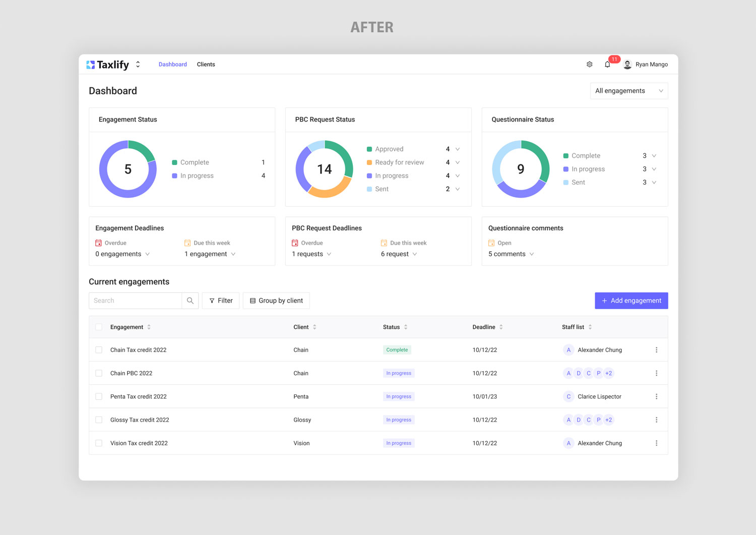The image size is (756, 535).
Task: Sort by Engagement column arrows
Action: [x=149, y=327]
